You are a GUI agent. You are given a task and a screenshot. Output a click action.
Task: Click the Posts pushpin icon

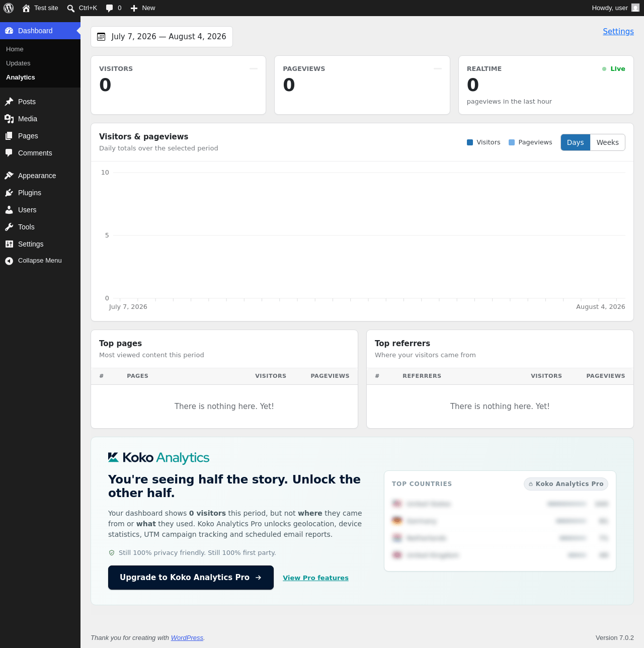click(x=9, y=102)
